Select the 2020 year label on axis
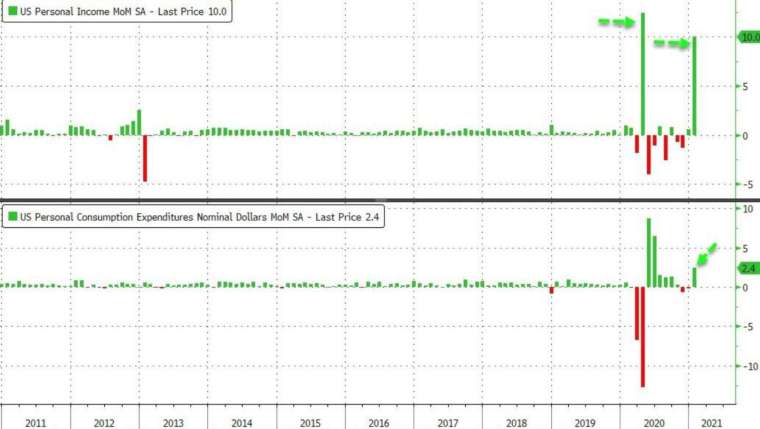760x429 pixels. (654, 423)
